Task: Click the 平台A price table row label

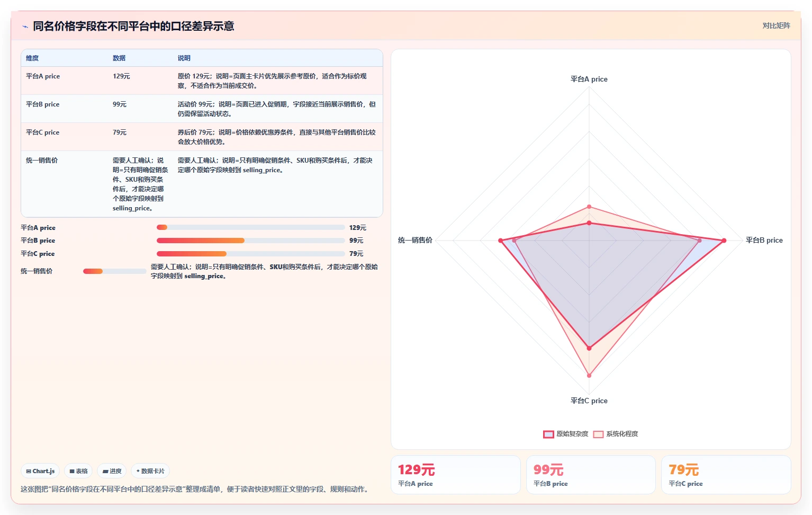Action: (x=43, y=76)
